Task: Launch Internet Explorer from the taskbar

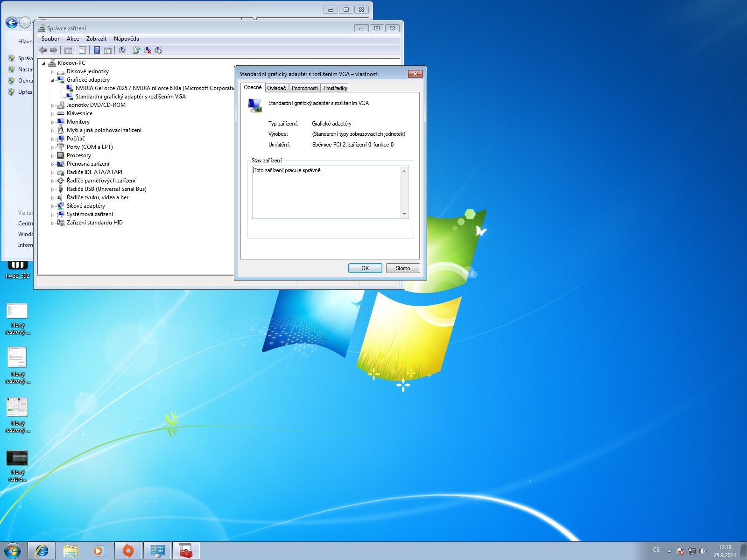Action: [x=42, y=551]
